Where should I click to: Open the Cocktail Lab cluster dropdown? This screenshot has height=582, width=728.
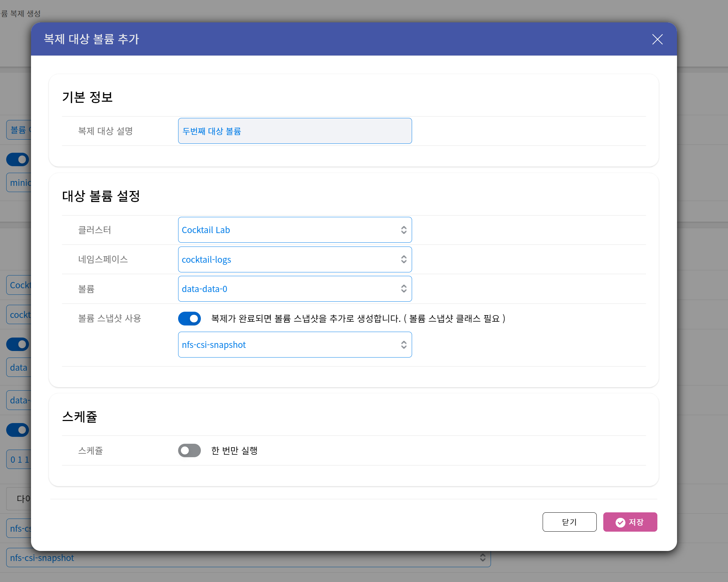289,230
